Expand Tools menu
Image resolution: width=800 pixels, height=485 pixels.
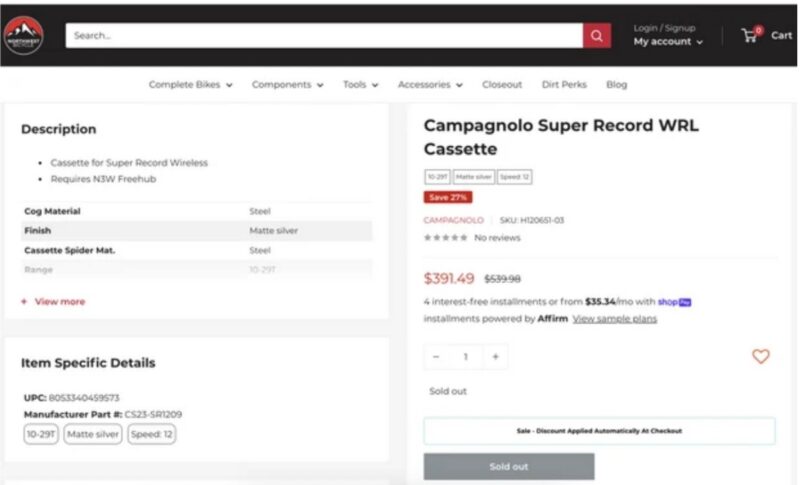point(360,85)
